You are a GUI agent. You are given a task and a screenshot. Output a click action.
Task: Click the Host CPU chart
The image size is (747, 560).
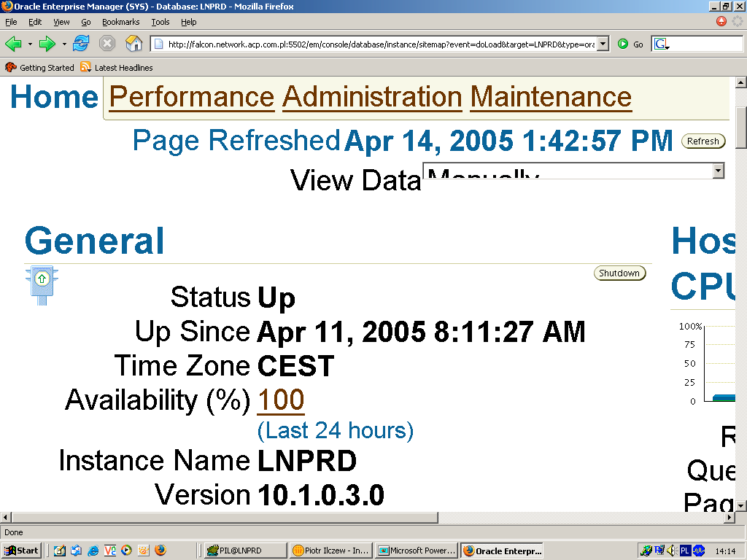point(708,365)
